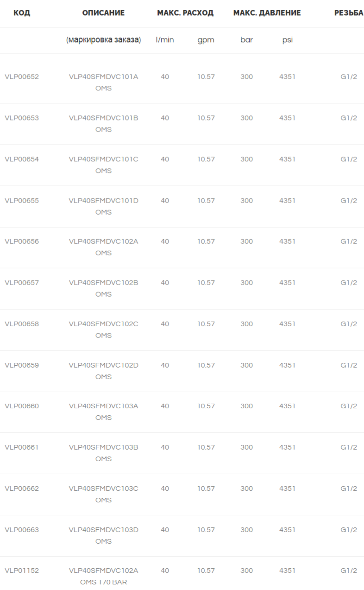Select the VLP00654 code cell
364x590 pixels.
[x=22, y=159]
